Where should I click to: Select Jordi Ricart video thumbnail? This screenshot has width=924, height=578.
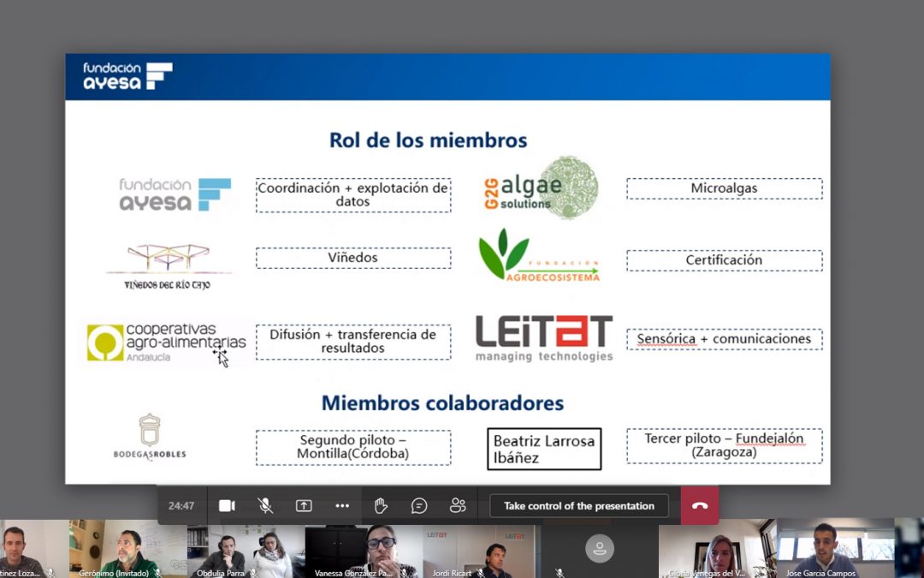pos(482,549)
